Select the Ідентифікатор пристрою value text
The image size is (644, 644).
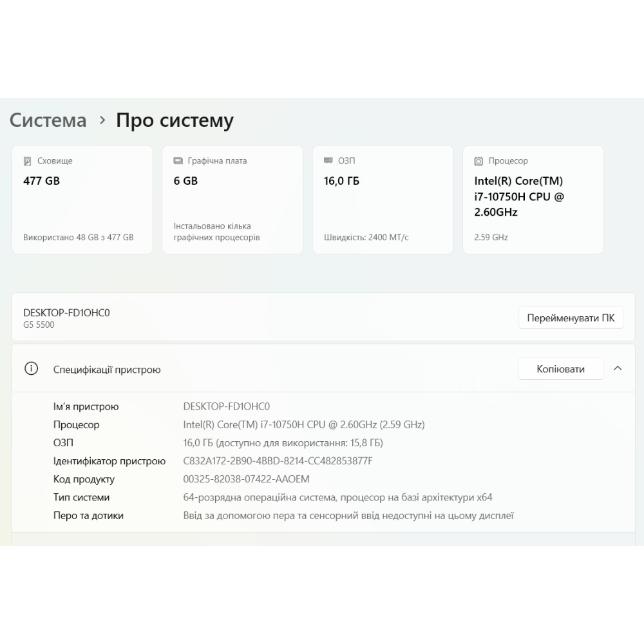click(x=278, y=461)
